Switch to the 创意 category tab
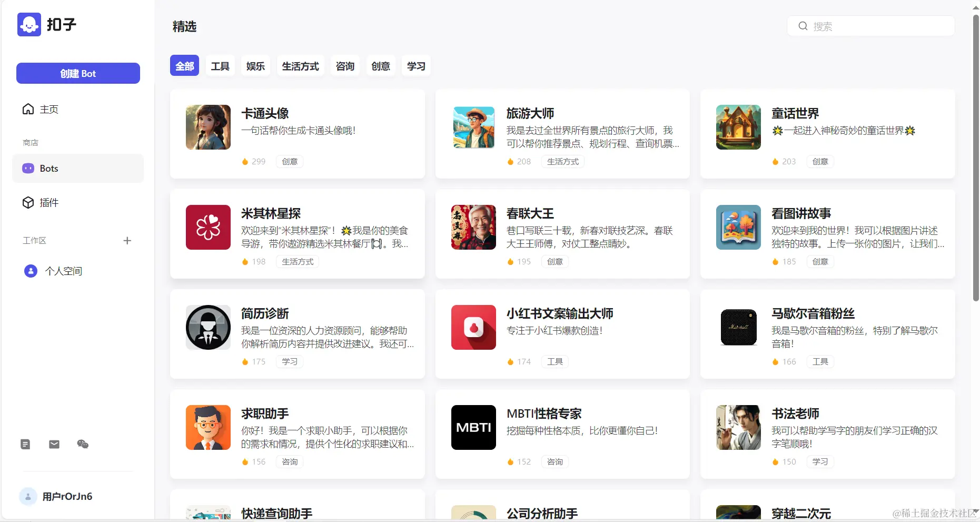This screenshot has height=522, width=980. click(x=381, y=66)
